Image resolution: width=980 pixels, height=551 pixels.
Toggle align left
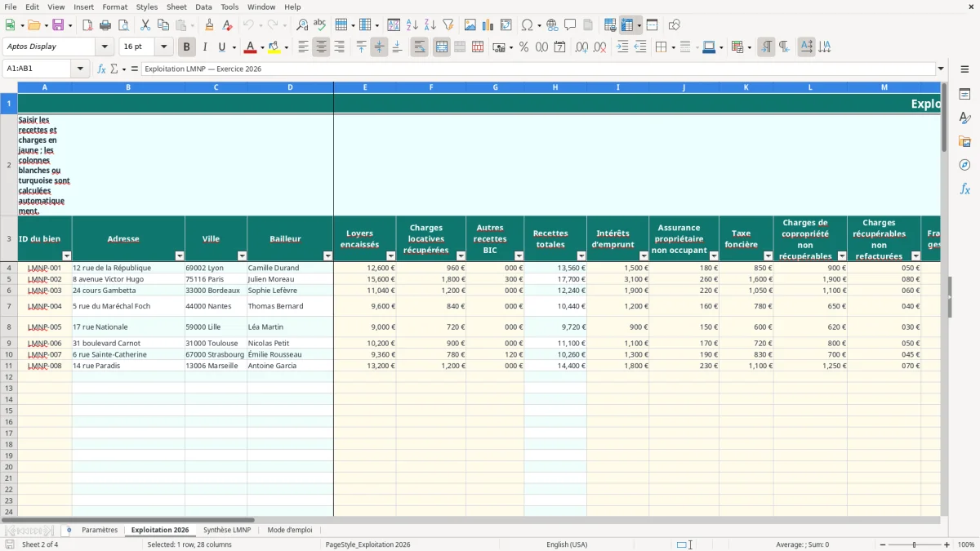coord(303,47)
